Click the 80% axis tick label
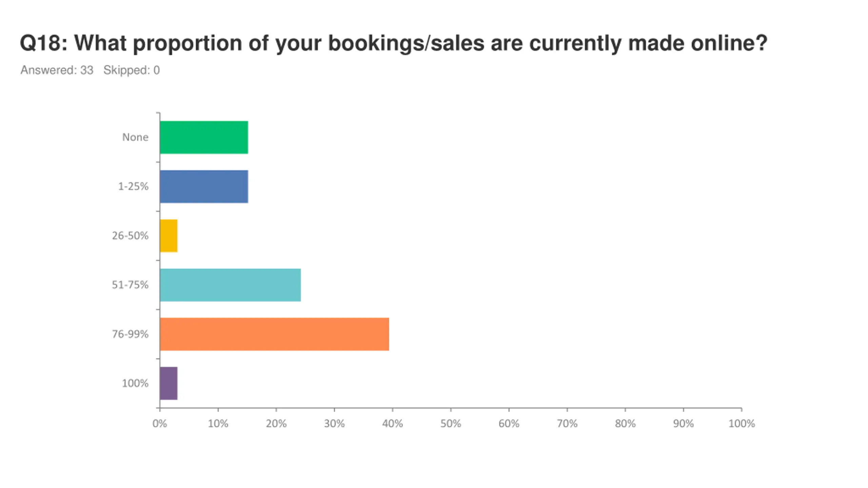This screenshot has height=488, width=868. click(625, 424)
